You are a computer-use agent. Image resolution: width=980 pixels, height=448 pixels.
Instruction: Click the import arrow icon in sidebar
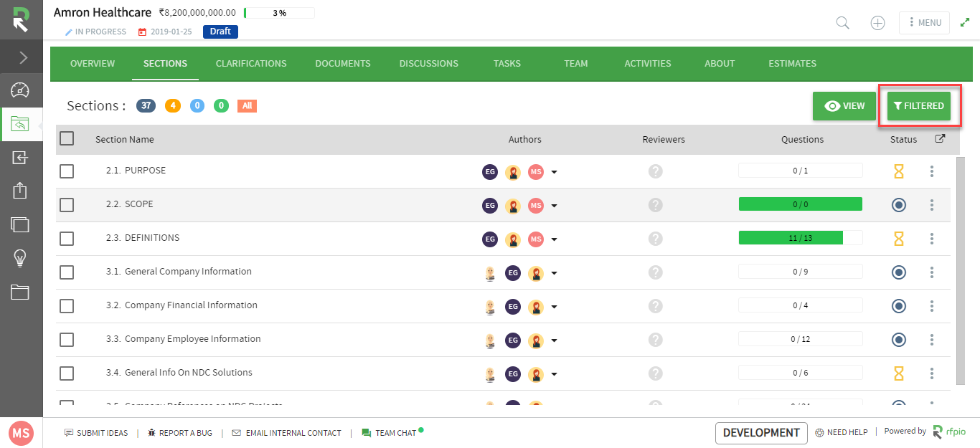20,158
